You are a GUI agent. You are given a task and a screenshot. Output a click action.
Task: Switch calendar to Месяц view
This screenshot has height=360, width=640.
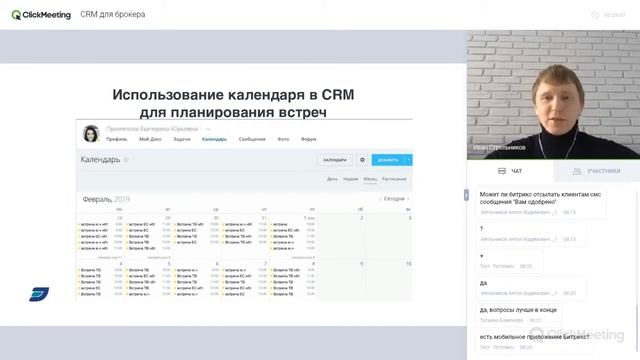pyautogui.click(x=370, y=179)
